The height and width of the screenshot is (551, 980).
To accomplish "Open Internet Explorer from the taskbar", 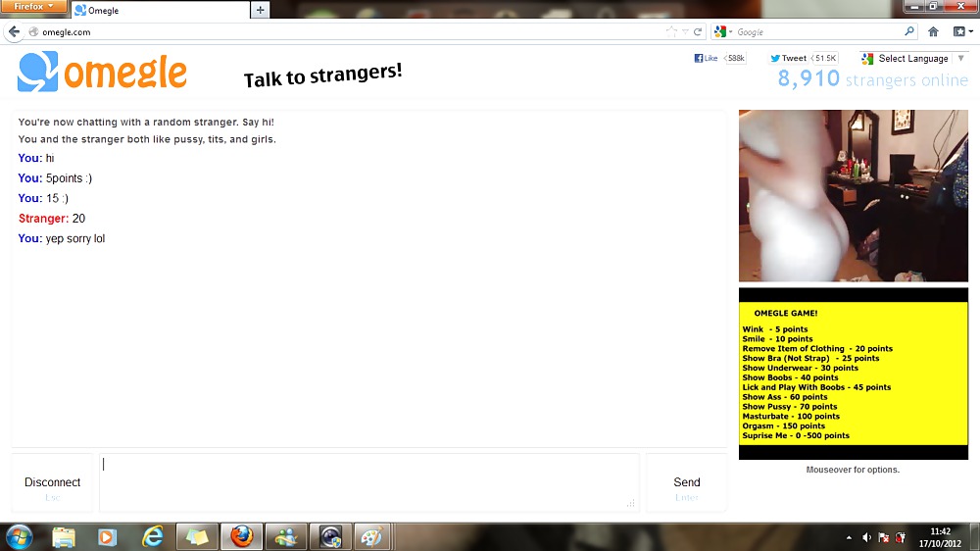I will click(x=153, y=537).
